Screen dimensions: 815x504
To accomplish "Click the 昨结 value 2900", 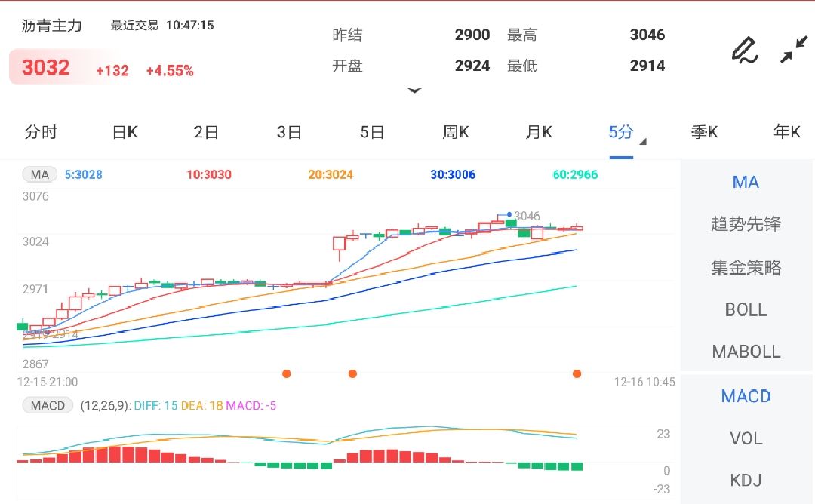I will click(472, 35).
